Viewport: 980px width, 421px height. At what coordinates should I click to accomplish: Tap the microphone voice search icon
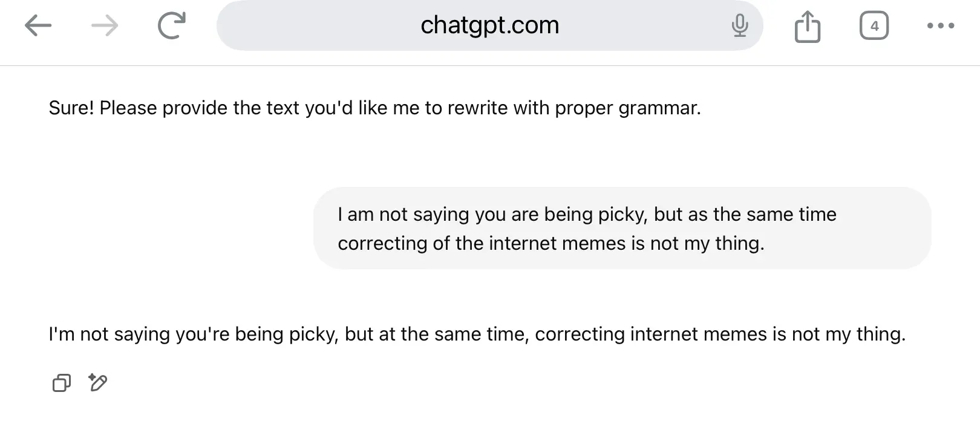[x=739, y=26]
